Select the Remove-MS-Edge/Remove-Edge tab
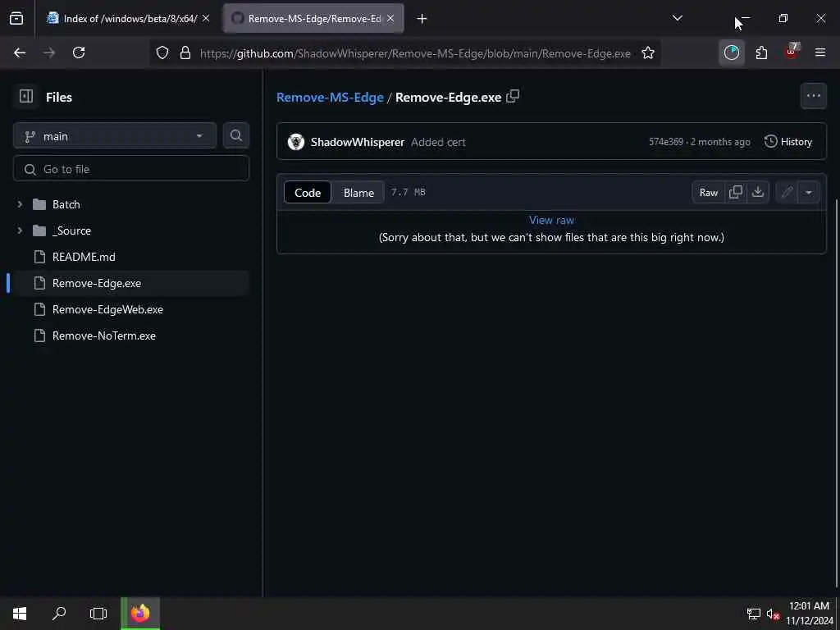Screen dimensions: 840x630 click(313, 19)
